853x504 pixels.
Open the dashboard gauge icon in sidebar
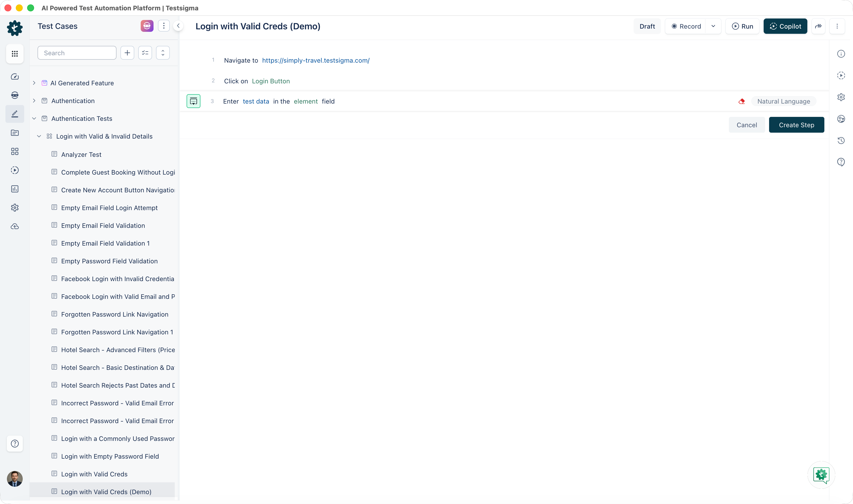pyautogui.click(x=15, y=76)
